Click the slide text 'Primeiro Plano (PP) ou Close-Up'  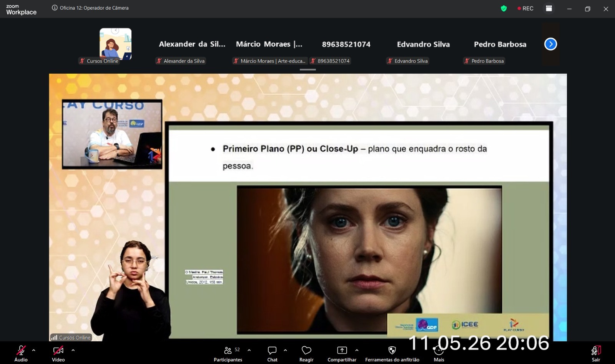(290, 149)
